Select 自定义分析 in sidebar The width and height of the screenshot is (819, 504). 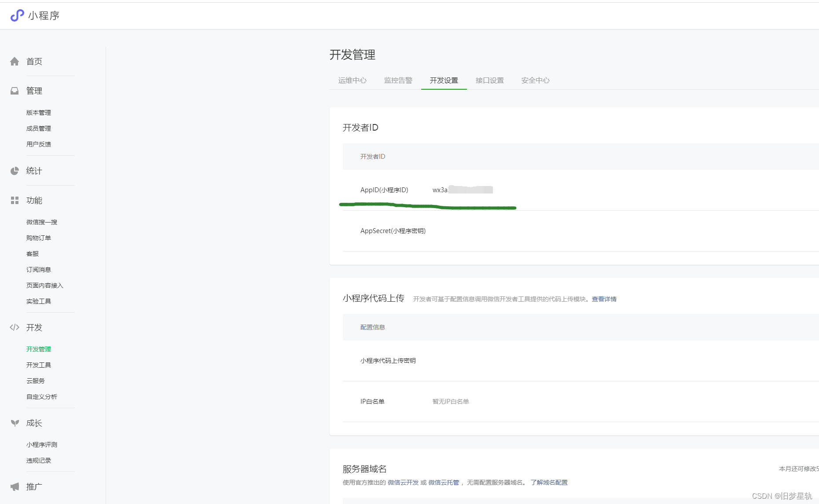(42, 397)
